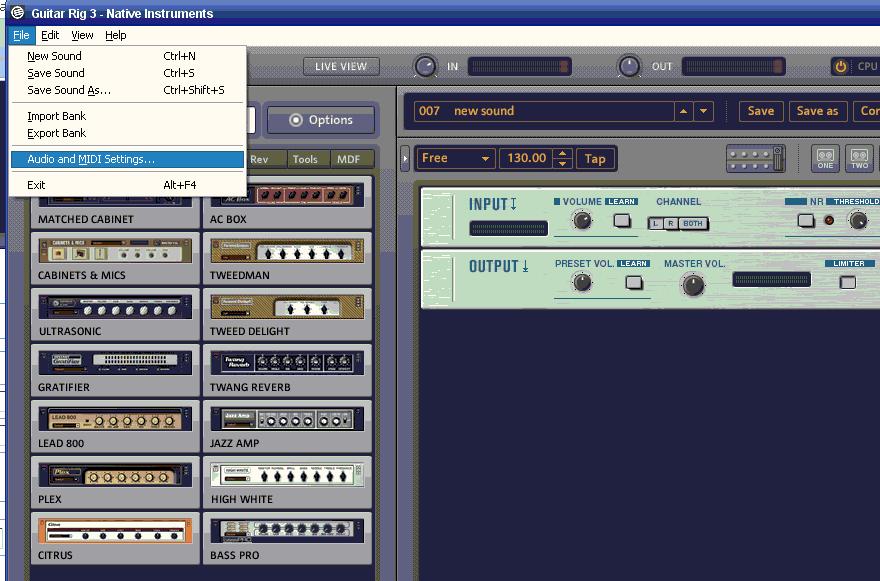The width and height of the screenshot is (880, 581).
Task: Select the Ultrasonic amp icon
Action: pos(115,306)
